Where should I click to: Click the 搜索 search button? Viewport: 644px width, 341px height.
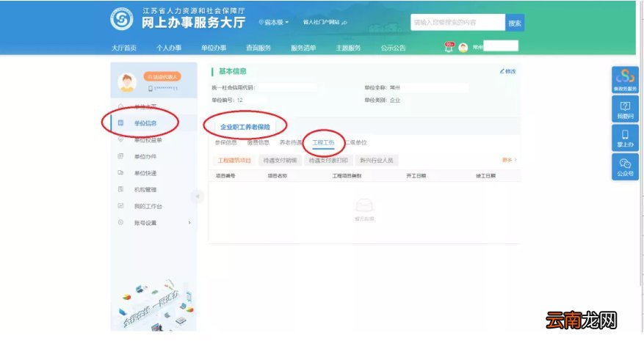point(515,23)
